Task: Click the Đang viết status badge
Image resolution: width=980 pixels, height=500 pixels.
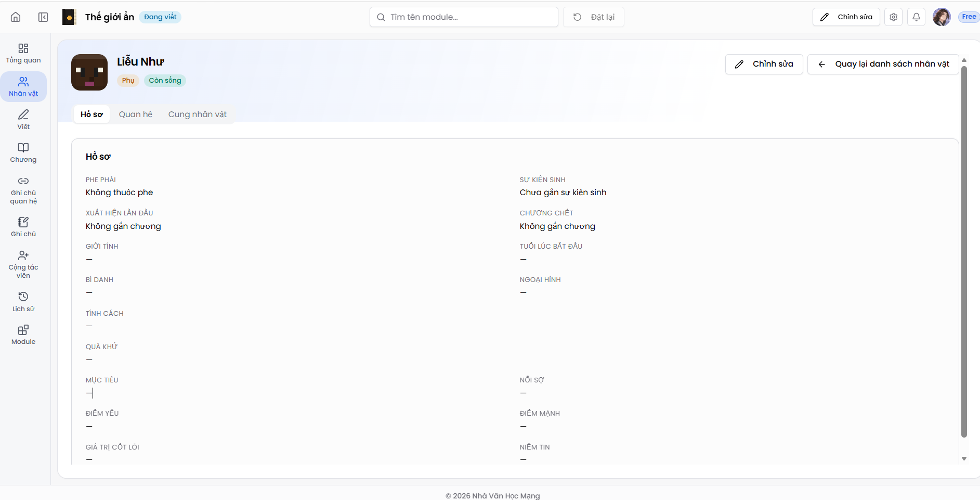Action: (x=160, y=17)
